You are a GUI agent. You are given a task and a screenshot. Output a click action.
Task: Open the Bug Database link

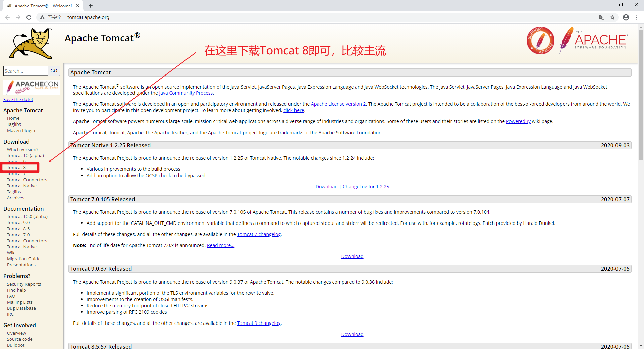click(x=21, y=308)
